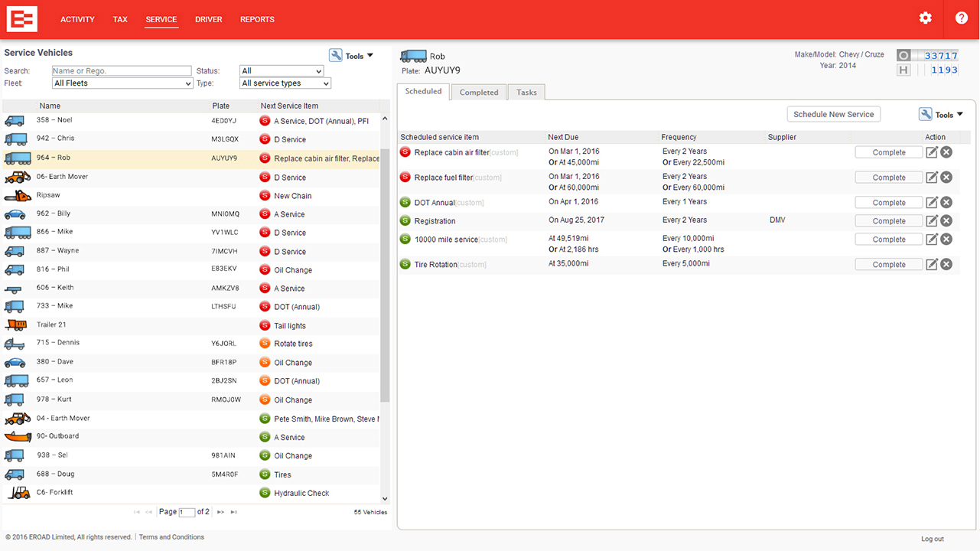Viewport: 980px width, 551px height.
Task: Open the Fleet dropdown showing All Fleets
Action: tap(122, 83)
